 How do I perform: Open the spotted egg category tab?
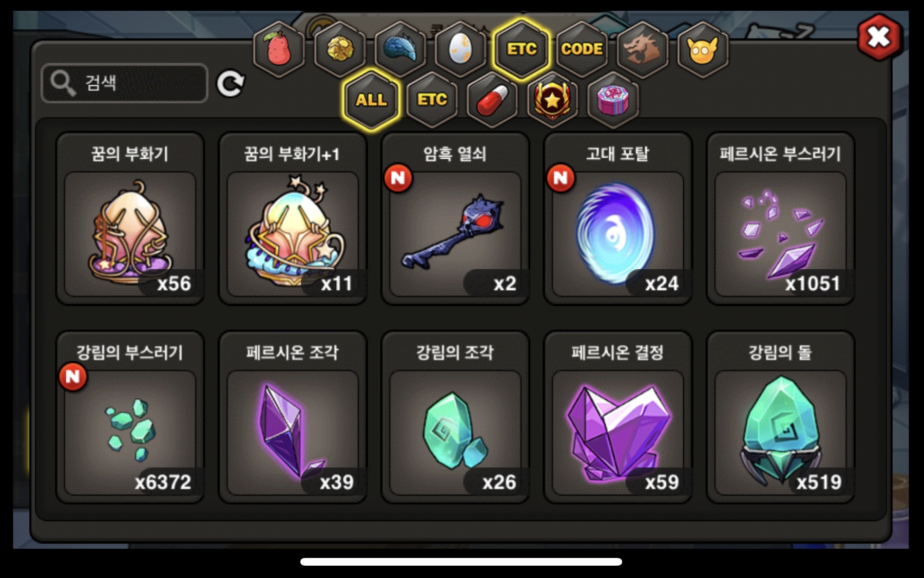(460, 49)
